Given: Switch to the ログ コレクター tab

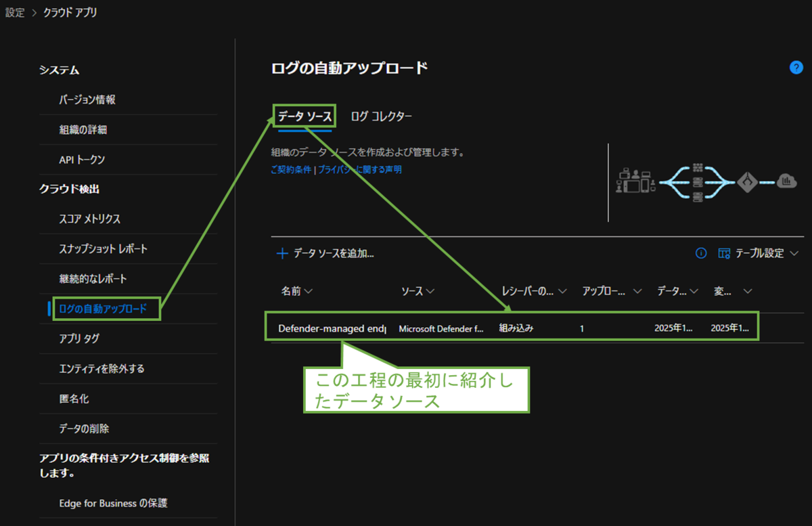Looking at the screenshot, I should [x=381, y=116].
